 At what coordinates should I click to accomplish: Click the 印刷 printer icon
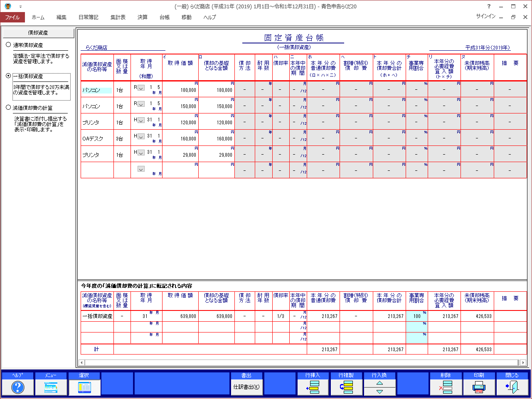click(479, 387)
